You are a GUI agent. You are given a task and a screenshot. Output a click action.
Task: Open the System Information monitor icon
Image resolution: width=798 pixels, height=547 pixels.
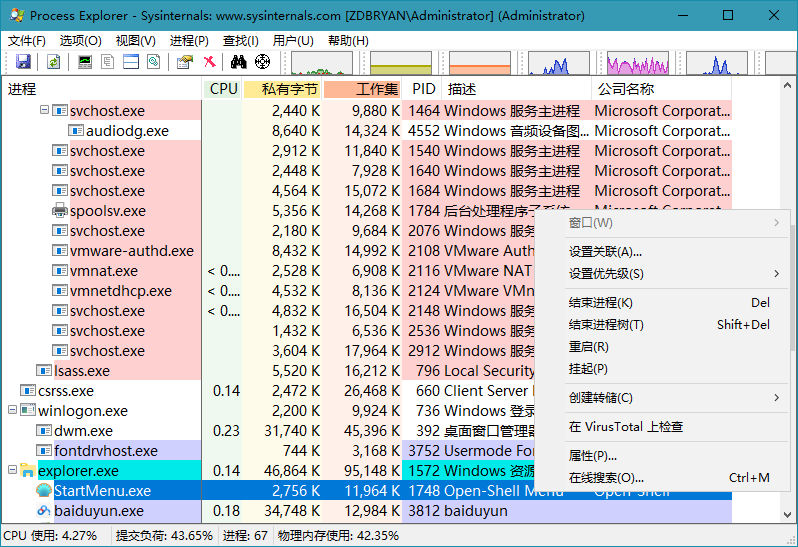click(x=85, y=62)
